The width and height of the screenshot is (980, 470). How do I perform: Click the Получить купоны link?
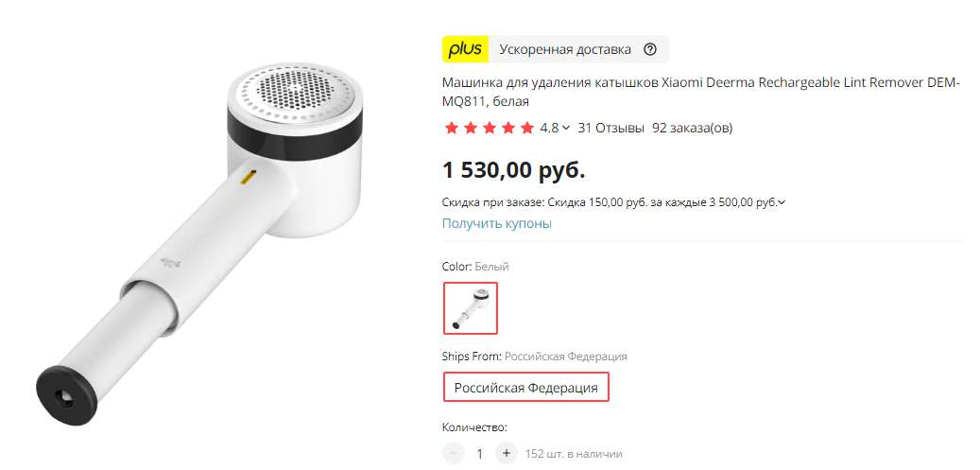pos(496,223)
